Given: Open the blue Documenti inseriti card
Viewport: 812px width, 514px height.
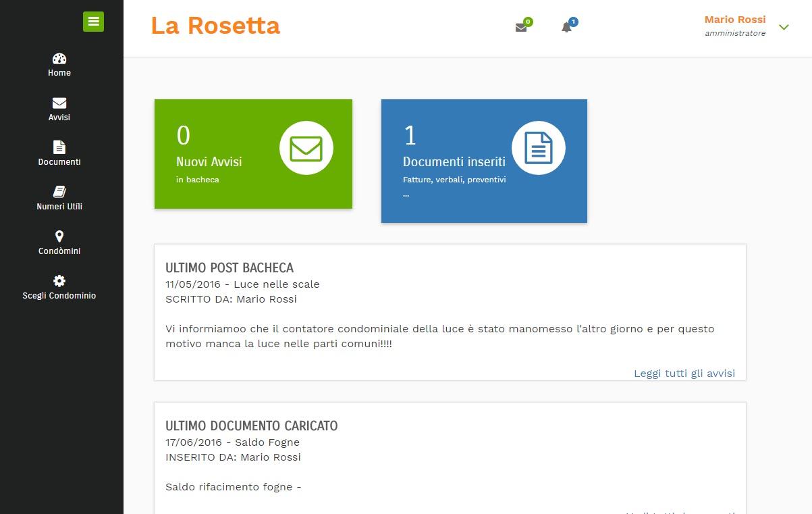Looking at the screenshot, I should pos(484,161).
